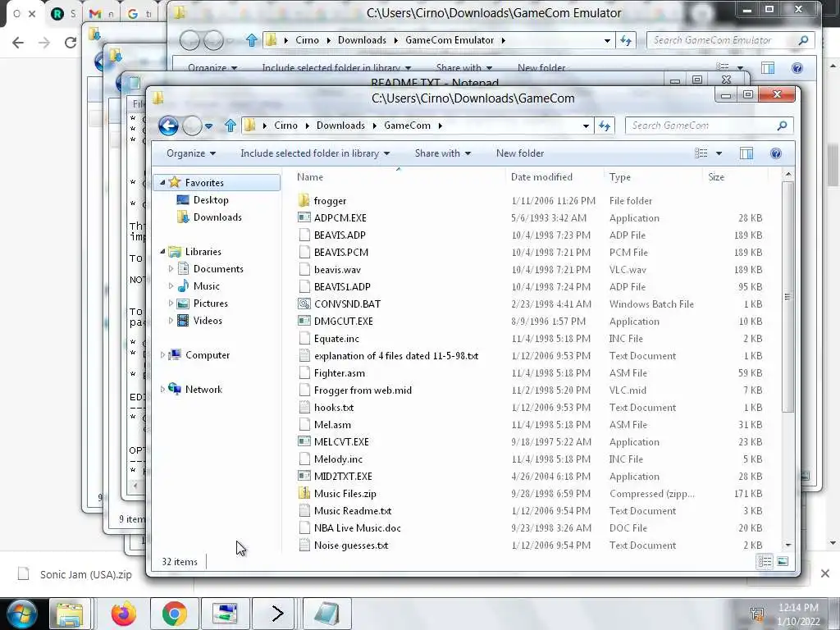The width and height of the screenshot is (840, 630).
Task: Sort files by Size column header
Action: coord(735,177)
